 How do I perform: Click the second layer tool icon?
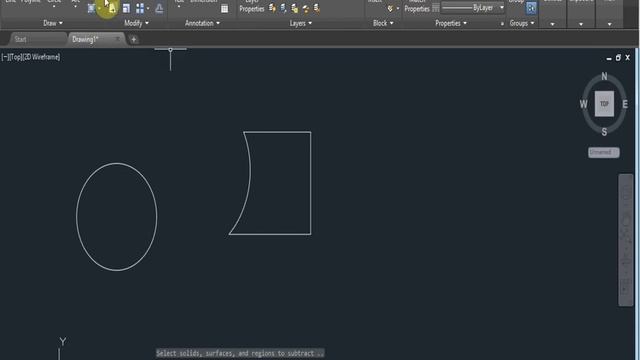[283, 8]
